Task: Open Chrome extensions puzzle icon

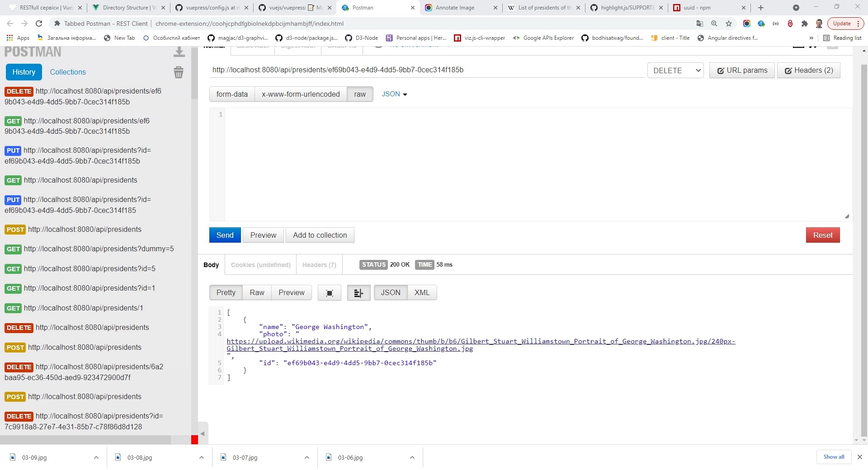Action: tap(804, 23)
